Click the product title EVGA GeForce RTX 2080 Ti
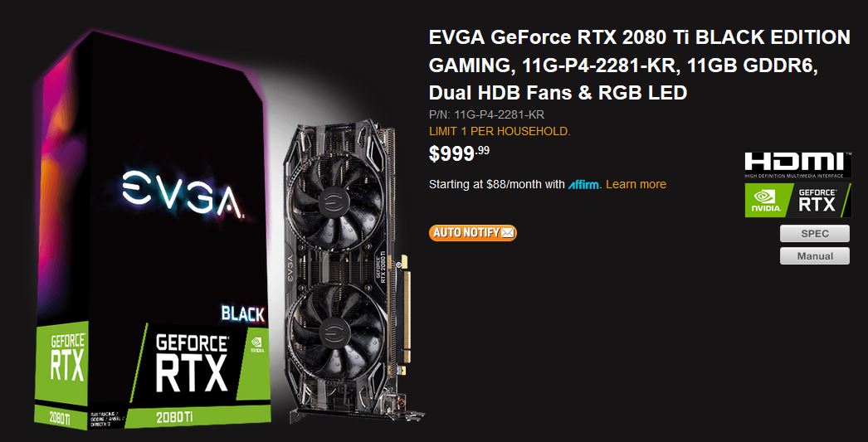 [639, 65]
